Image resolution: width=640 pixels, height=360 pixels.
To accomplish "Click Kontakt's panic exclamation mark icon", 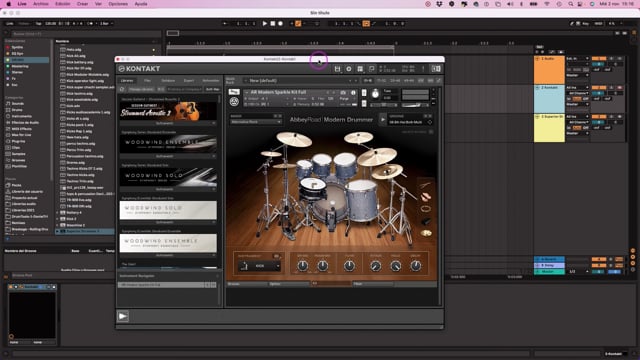I will point(423,69).
